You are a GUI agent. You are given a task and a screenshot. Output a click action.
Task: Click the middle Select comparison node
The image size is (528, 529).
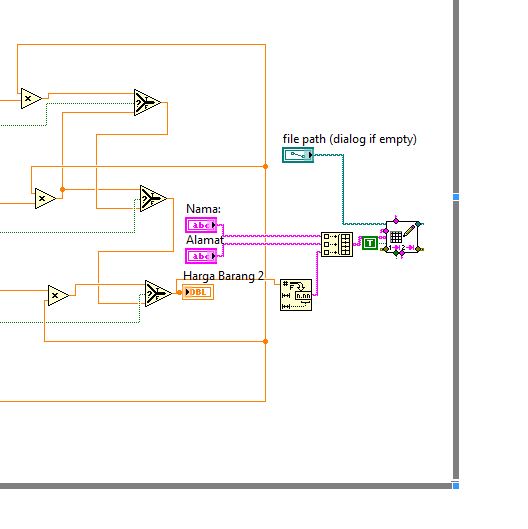click(x=153, y=198)
